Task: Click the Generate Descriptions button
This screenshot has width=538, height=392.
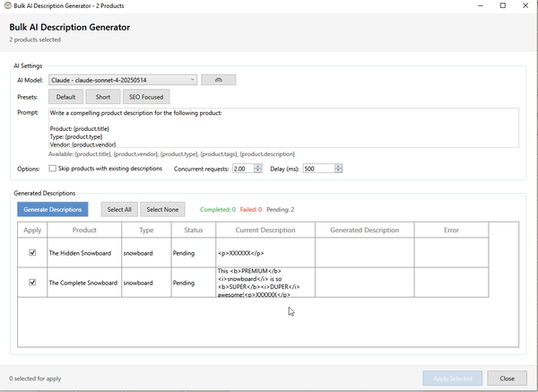Action: (53, 209)
